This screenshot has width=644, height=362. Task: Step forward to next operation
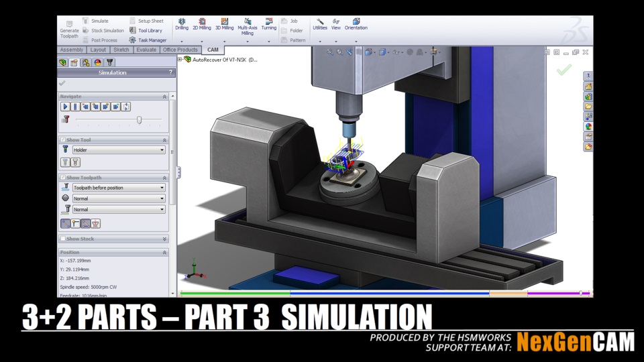[105, 107]
